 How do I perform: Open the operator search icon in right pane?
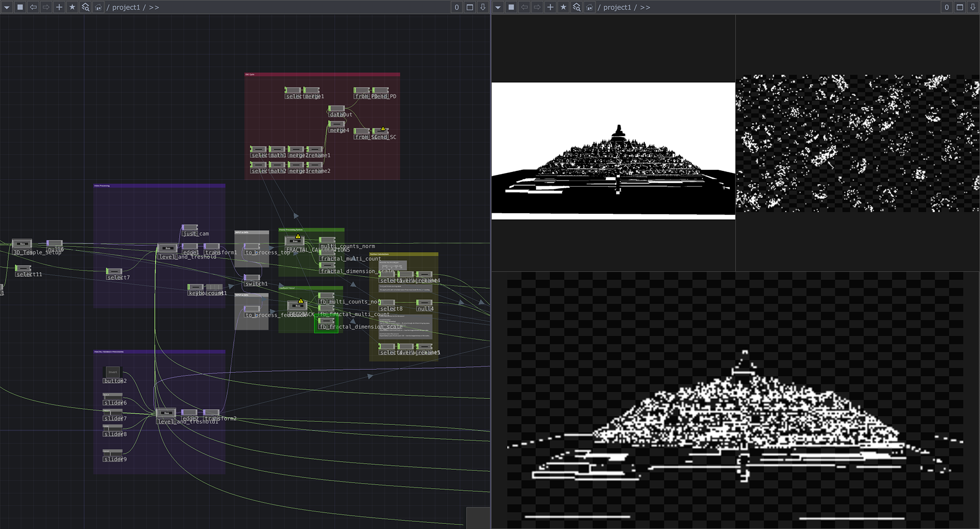[576, 7]
